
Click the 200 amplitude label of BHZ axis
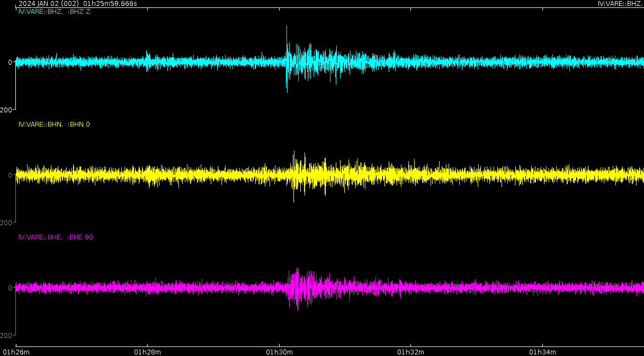click(6, 110)
